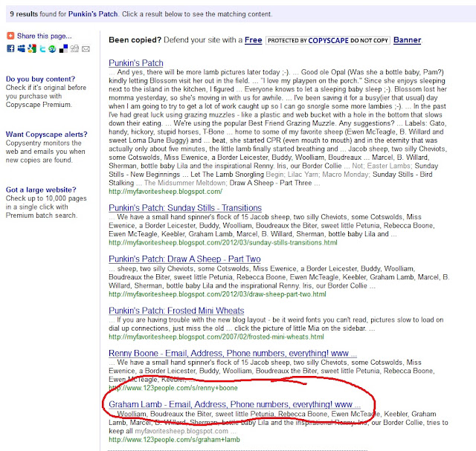Image resolution: width=476 pixels, height=451 pixels.
Task: Share via the StumbleUpon icon
Action: 52,48
